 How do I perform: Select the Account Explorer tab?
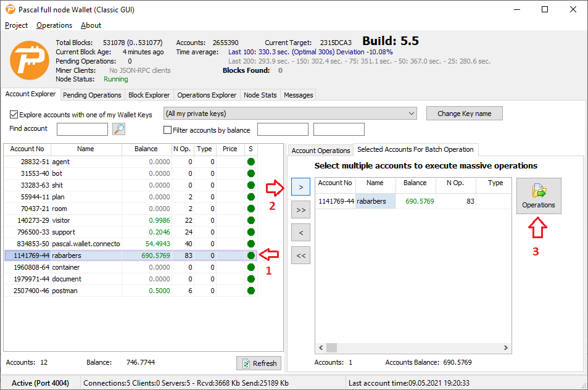click(x=30, y=94)
